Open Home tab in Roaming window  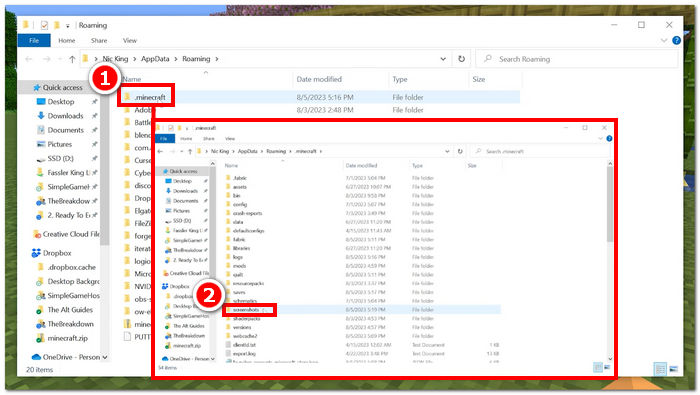(67, 40)
